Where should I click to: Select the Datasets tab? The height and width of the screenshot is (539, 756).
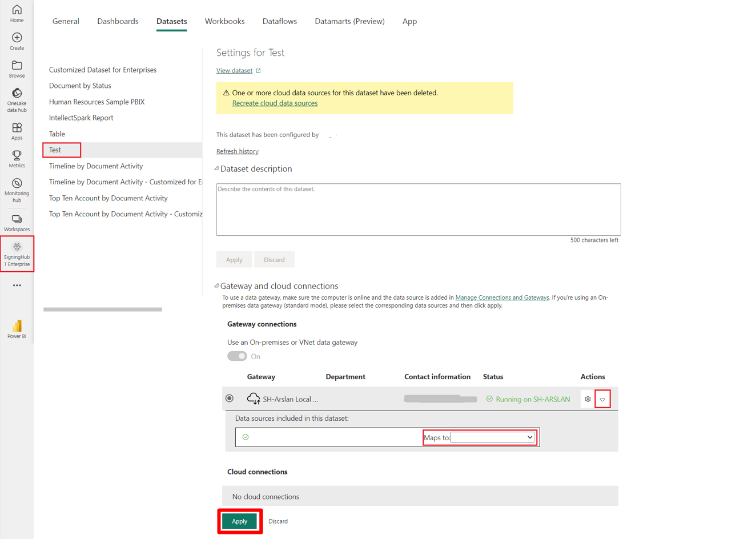[x=172, y=21]
